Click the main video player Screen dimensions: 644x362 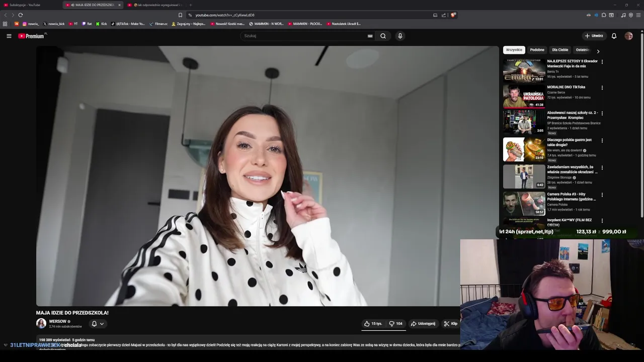267,176
